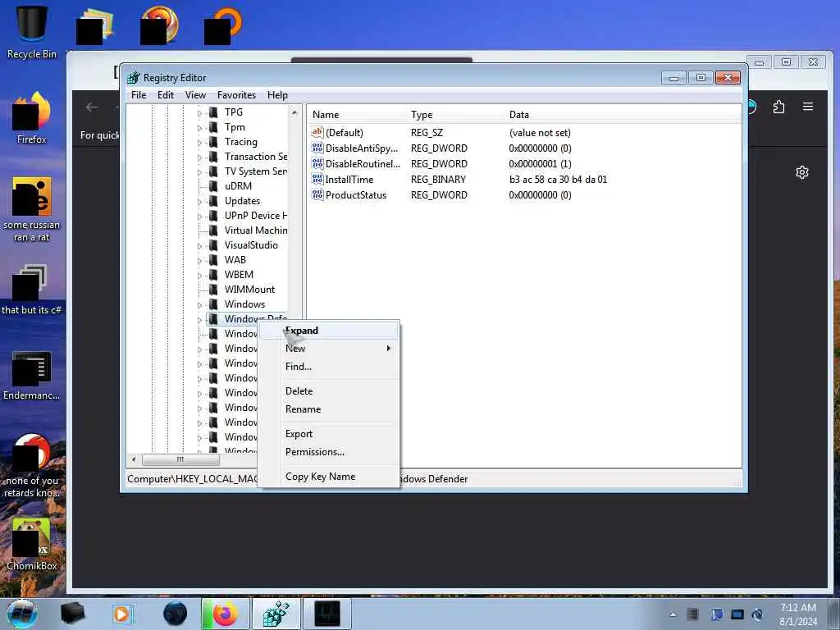The width and height of the screenshot is (840, 630).
Task: Click the Registry Editor taskbar button
Action: point(276,614)
